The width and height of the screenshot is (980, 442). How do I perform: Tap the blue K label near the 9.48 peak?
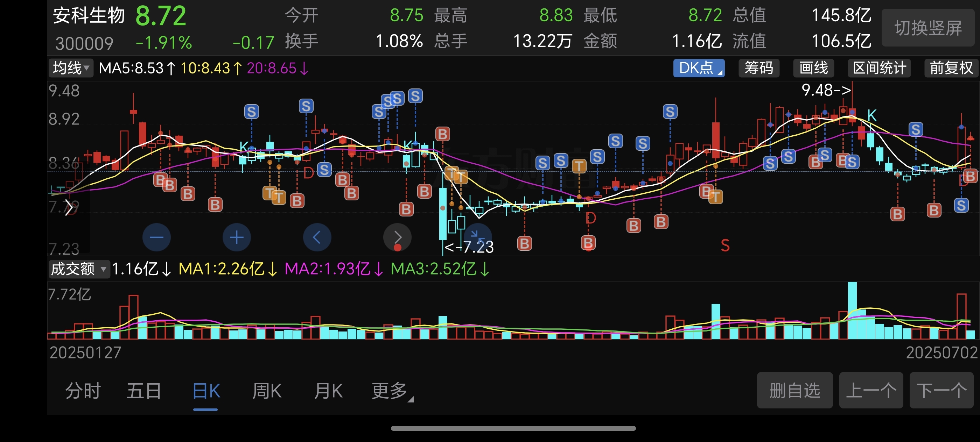point(871,115)
